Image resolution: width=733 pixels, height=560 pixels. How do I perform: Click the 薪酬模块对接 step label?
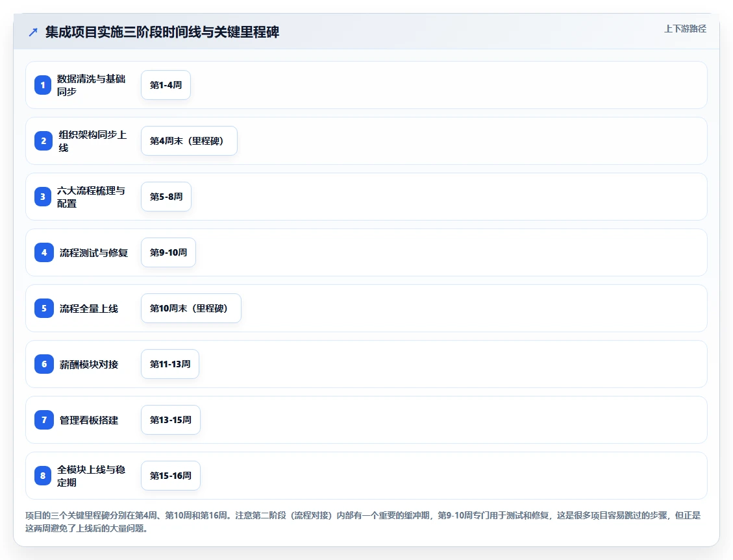point(89,364)
